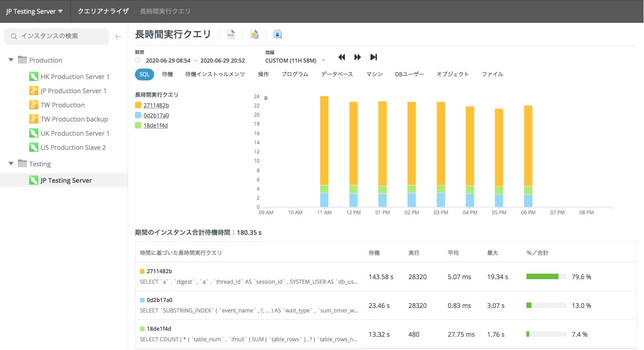Image resolution: width=644 pixels, height=350 pixels.
Task: Switch to 待機 tab
Action: tap(167, 74)
